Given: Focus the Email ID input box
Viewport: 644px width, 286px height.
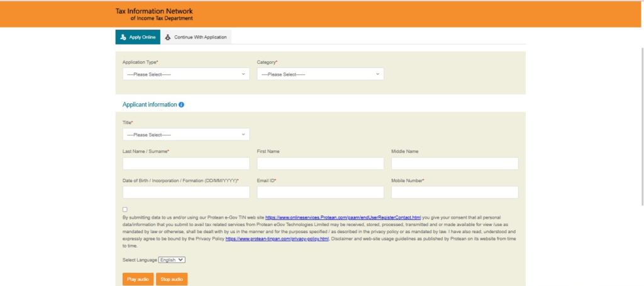Looking at the screenshot, I should [x=320, y=193].
